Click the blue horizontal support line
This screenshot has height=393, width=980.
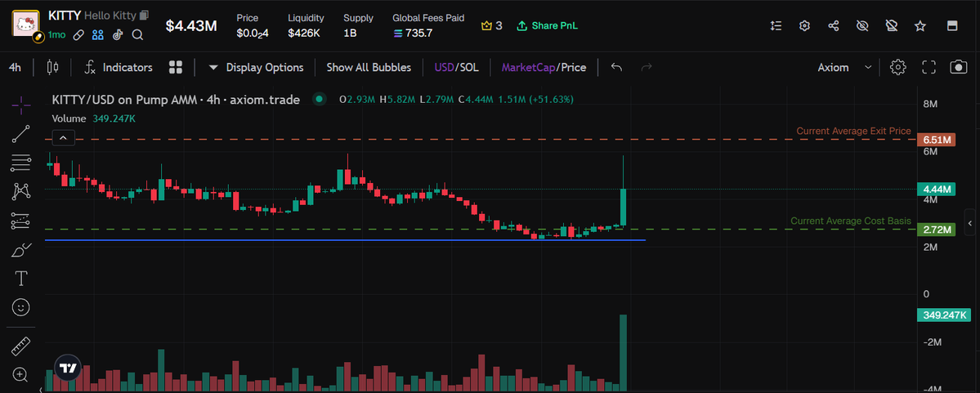pyautogui.click(x=345, y=240)
